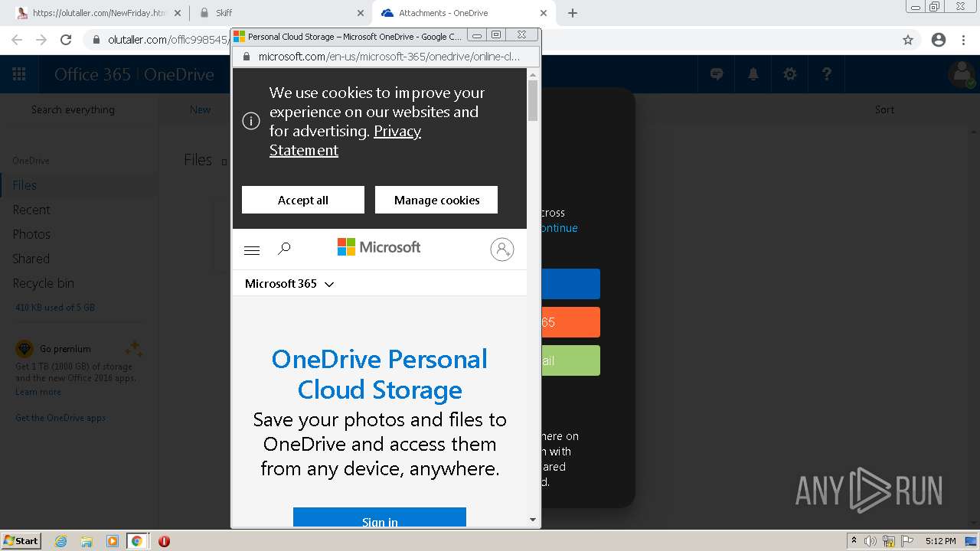Open the file explorer taskbar icon

pos(87,541)
